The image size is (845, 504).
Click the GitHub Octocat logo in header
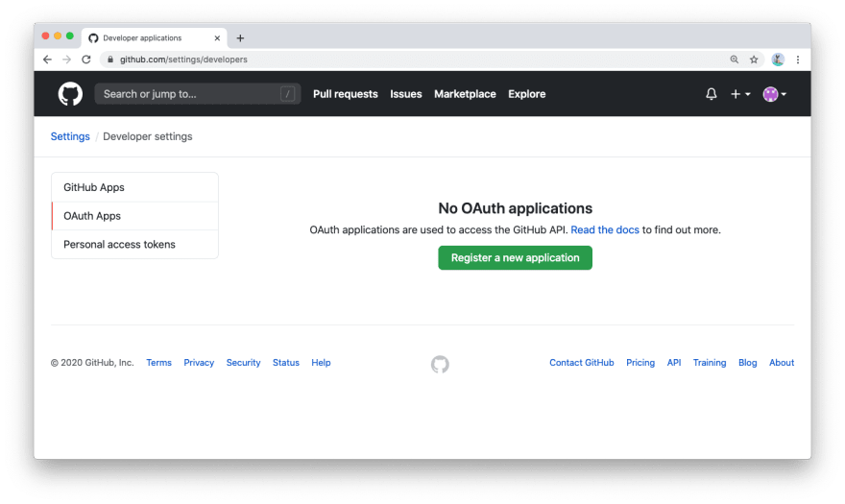point(70,94)
